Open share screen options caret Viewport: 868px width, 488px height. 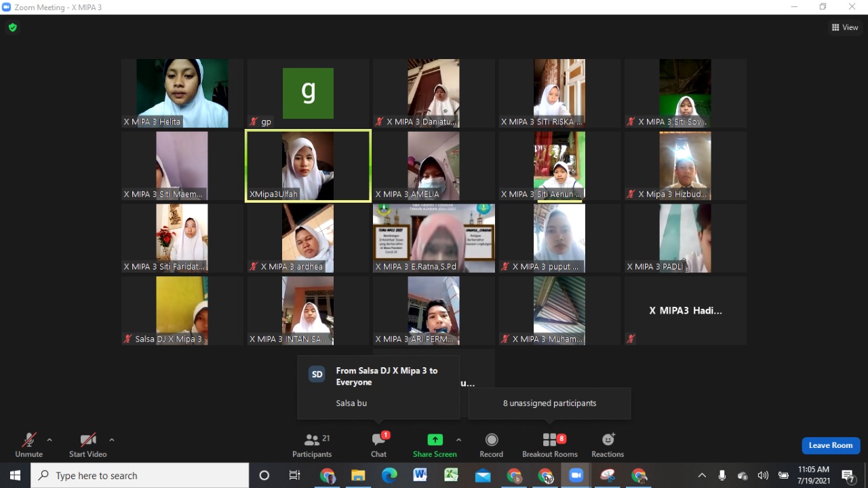pos(459,440)
